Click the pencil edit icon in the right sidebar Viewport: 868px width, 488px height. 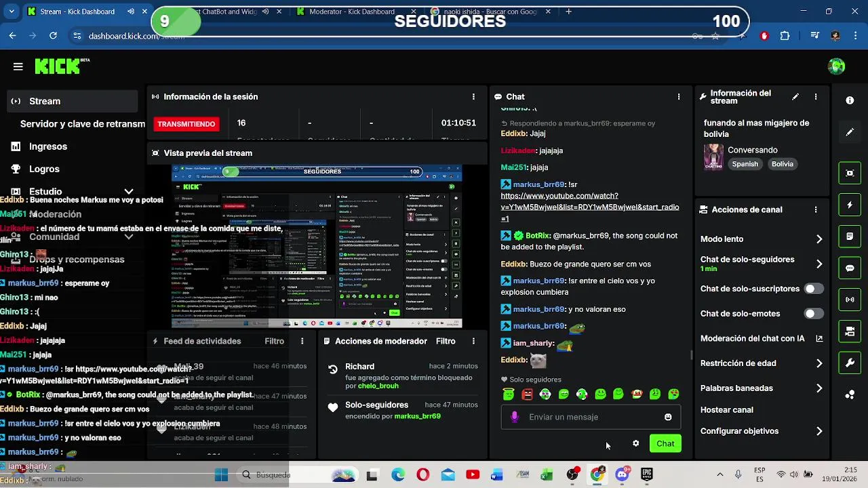[850, 132]
